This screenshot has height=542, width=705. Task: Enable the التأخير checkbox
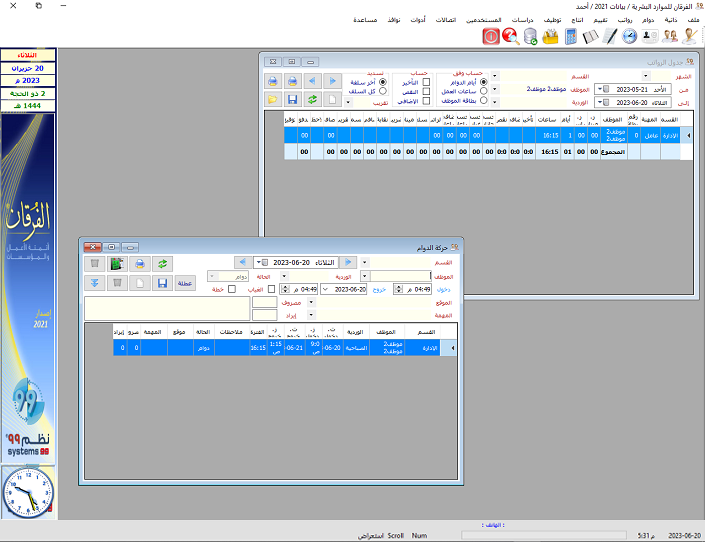(427, 82)
